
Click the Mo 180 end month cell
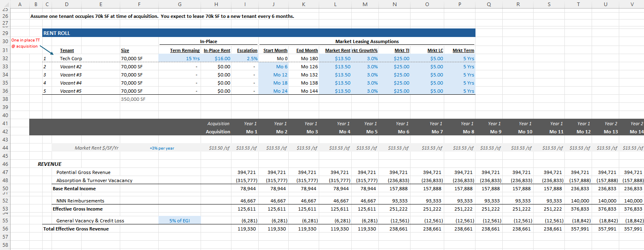tap(309, 59)
